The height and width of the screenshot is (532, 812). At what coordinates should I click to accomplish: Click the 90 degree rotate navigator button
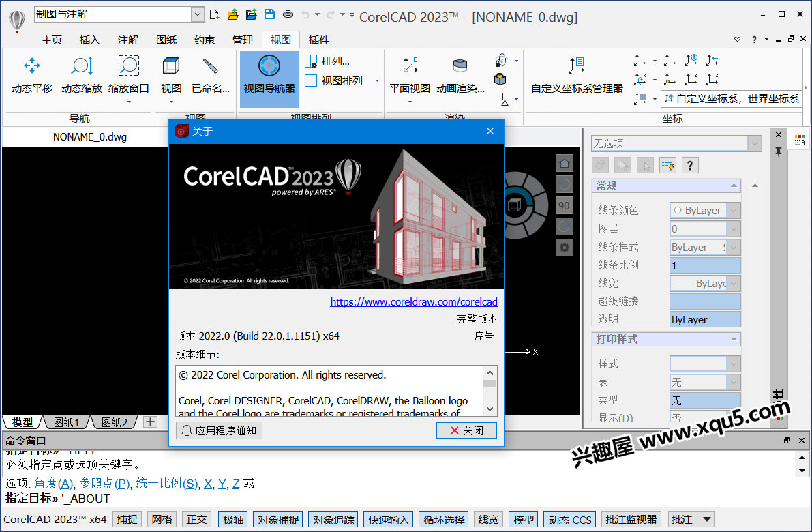[x=564, y=206]
